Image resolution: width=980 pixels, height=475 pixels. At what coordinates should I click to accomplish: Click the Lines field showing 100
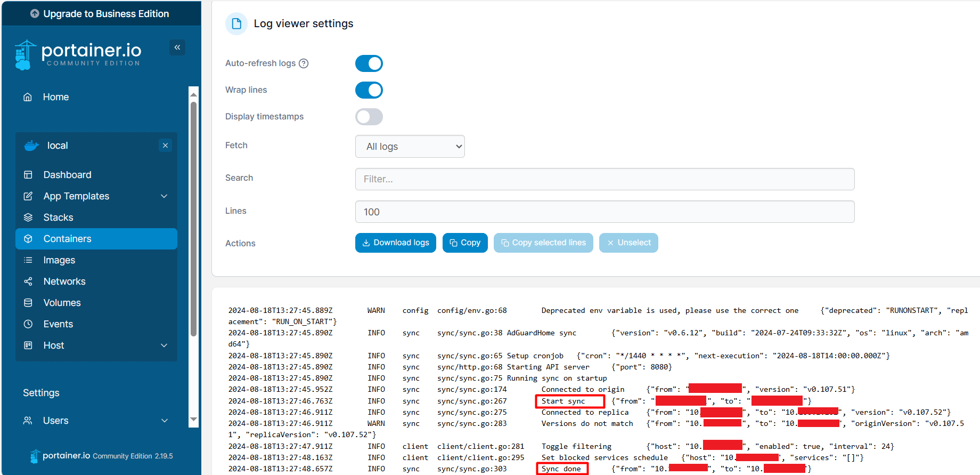click(605, 212)
